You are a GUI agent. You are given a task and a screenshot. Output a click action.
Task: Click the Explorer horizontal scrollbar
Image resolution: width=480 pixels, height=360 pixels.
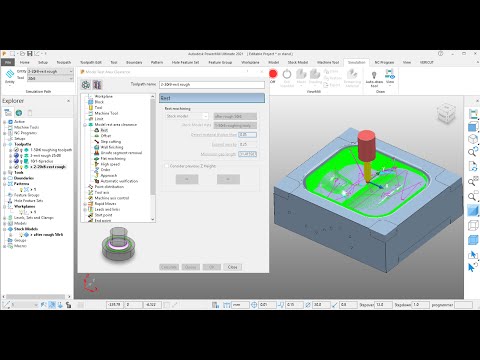[x=35, y=296]
